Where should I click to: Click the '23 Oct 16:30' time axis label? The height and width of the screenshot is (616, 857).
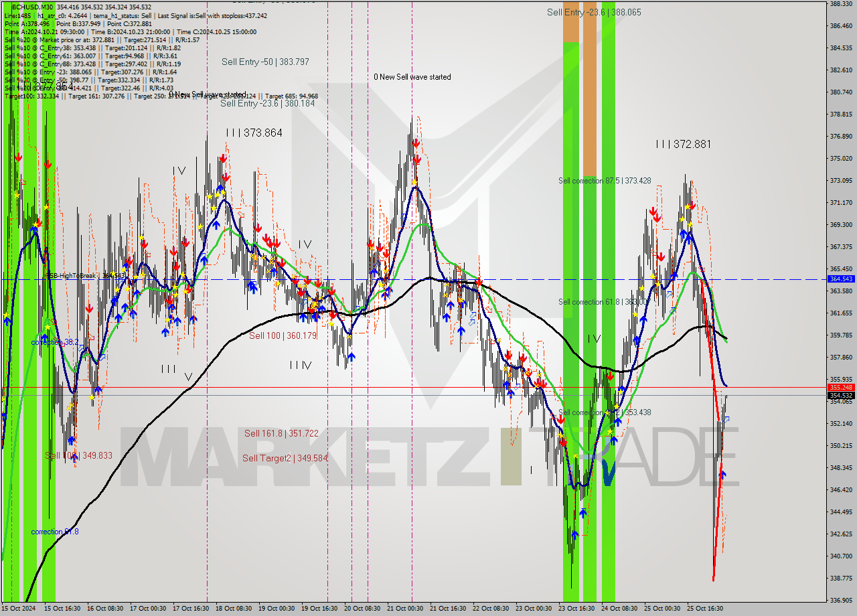pos(576,609)
